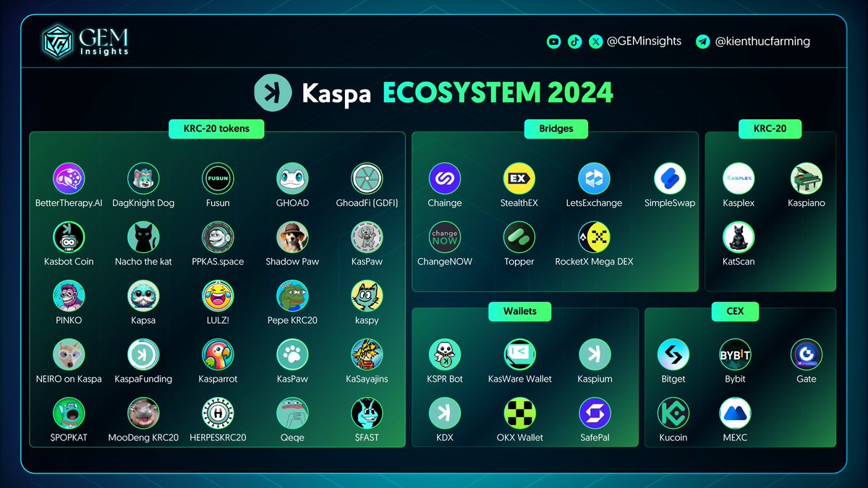Open the NEIRO on Kaspa icon
This screenshot has width=868, height=488.
tap(69, 354)
